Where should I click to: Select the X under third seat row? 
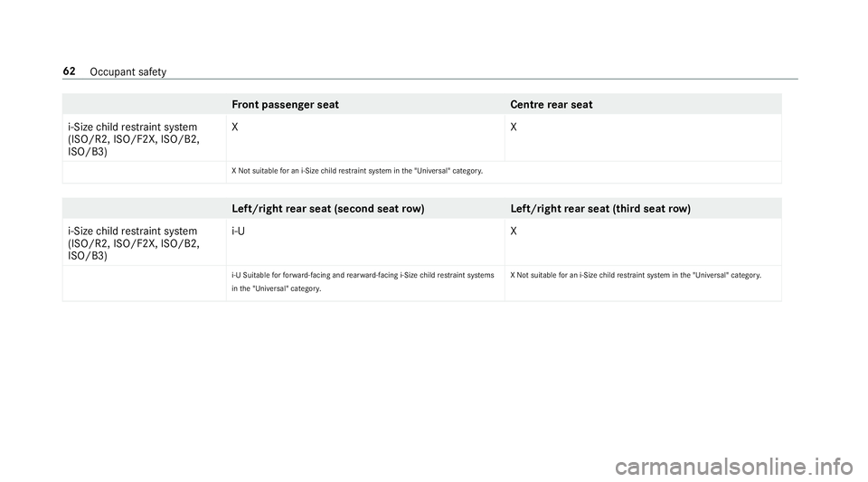514,232
